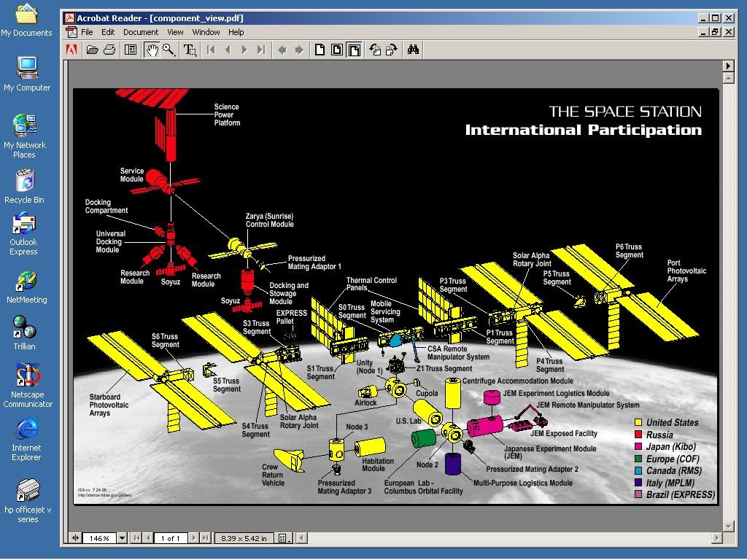Select the Zoom In magnifier tool
Image resolution: width=747 pixels, height=560 pixels.
169,50
